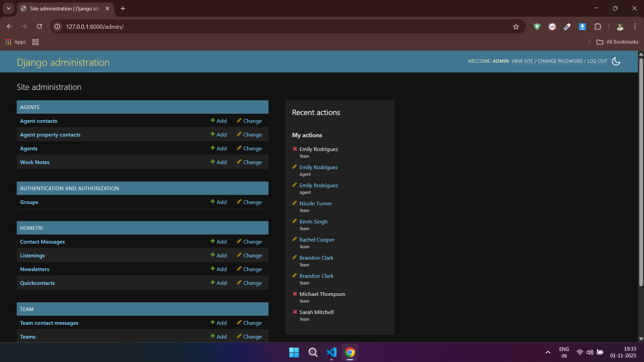
Task: Bookmark this page with the star icon
Action: click(516, 27)
